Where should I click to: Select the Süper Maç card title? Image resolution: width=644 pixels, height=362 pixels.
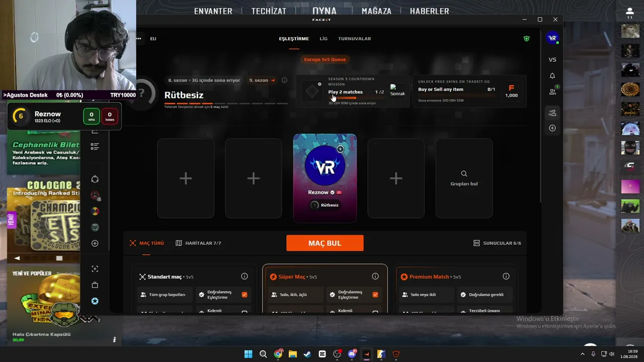[x=292, y=277]
